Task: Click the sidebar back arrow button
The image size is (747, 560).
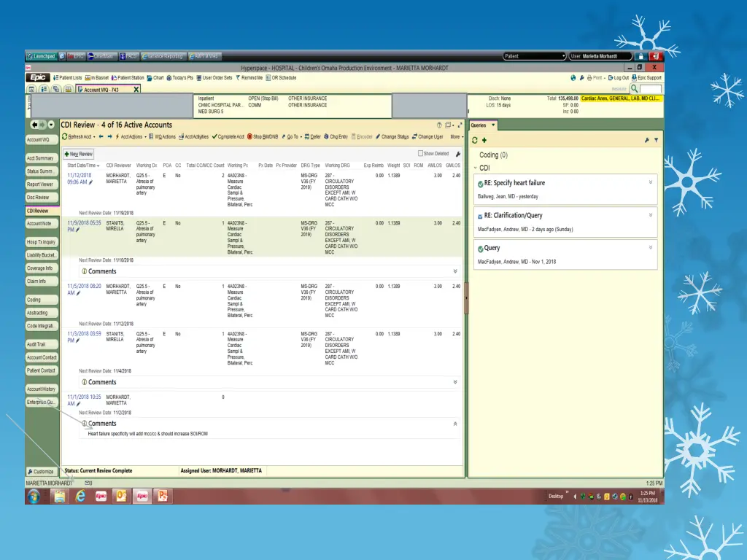Action: pos(34,125)
